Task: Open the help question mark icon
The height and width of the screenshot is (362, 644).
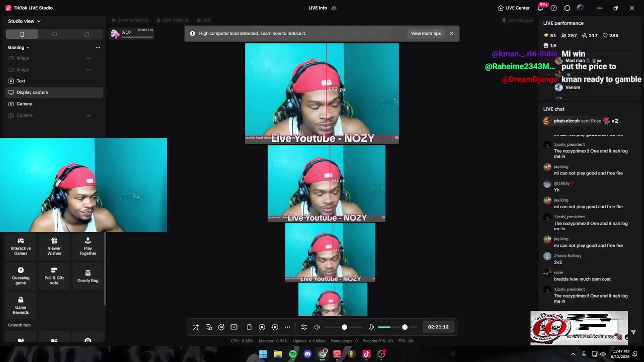Action: [x=554, y=8]
